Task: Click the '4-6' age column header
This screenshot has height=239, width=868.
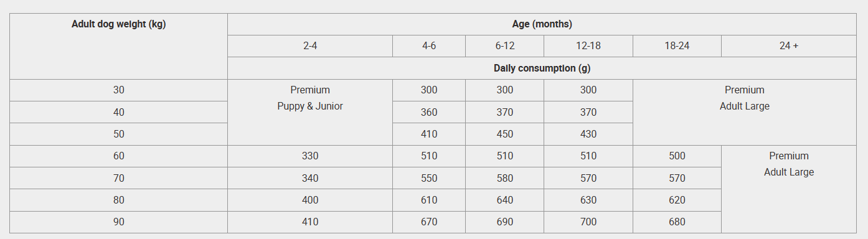Action: coord(429,46)
